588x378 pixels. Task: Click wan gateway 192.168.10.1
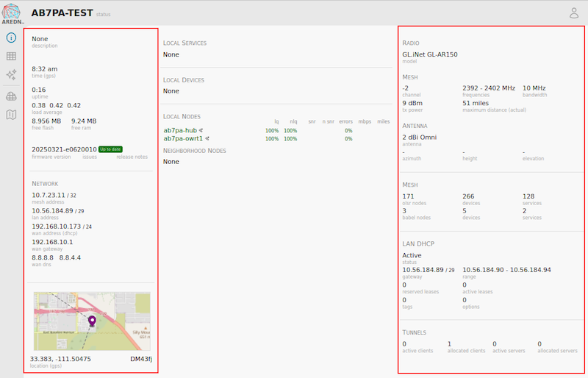coord(52,242)
